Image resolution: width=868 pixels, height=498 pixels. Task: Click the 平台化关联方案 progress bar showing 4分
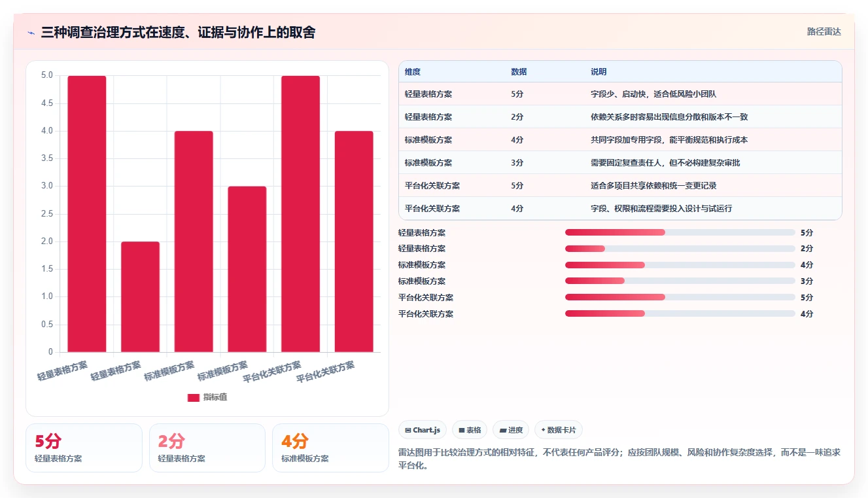680,314
